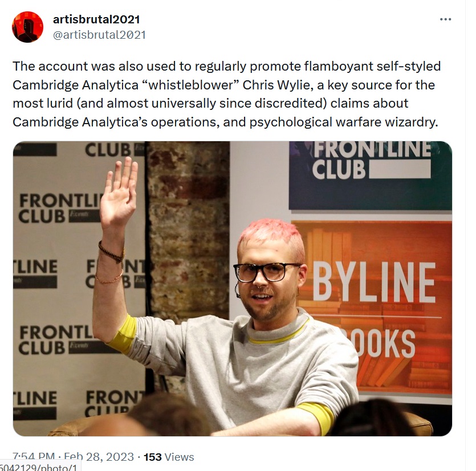The height and width of the screenshot is (471, 476).
Task: Click the photo/1 status bar URL
Action: [39, 467]
